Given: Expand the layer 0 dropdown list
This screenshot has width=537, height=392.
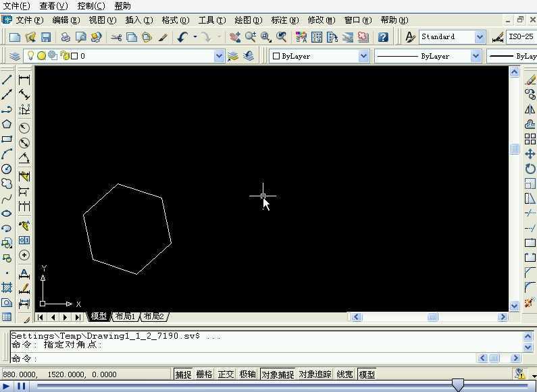Looking at the screenshot, I should click(219, 56).
